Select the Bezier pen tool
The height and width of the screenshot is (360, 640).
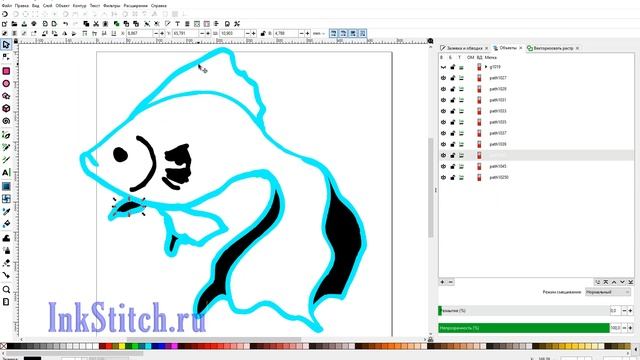click(6, 135)
